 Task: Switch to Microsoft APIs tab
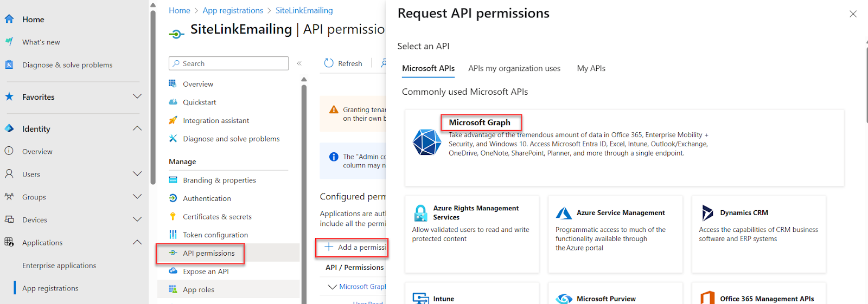428,68
